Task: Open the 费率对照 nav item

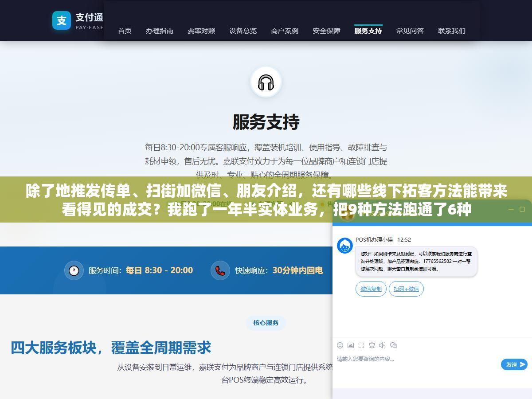Action: coord(201,31)
